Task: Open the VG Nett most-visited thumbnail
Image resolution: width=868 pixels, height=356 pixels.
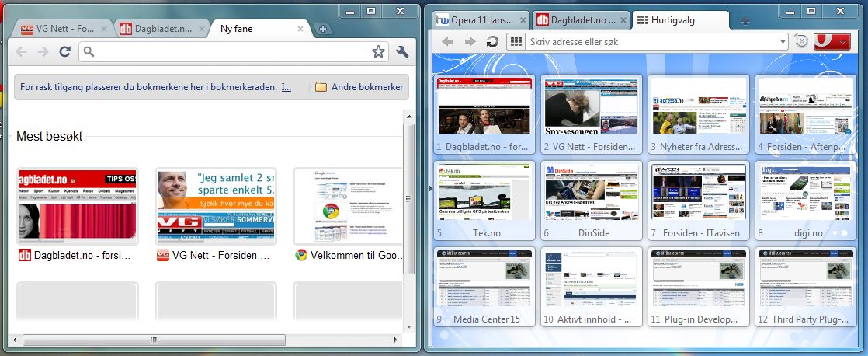Action: pyautogui.click(x=215, y=206)
